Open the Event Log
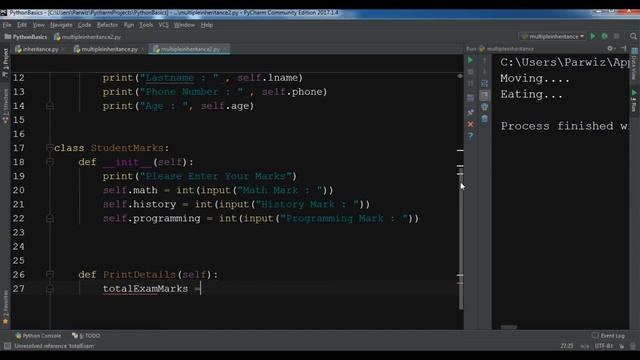This screenshot has width=640, height=360. click(x=608, y=336)
